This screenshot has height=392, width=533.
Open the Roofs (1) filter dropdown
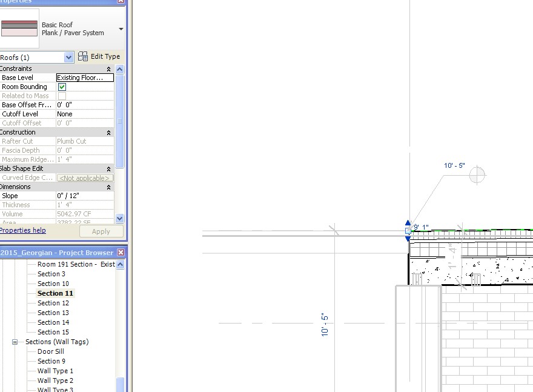(x=68, y=58)
